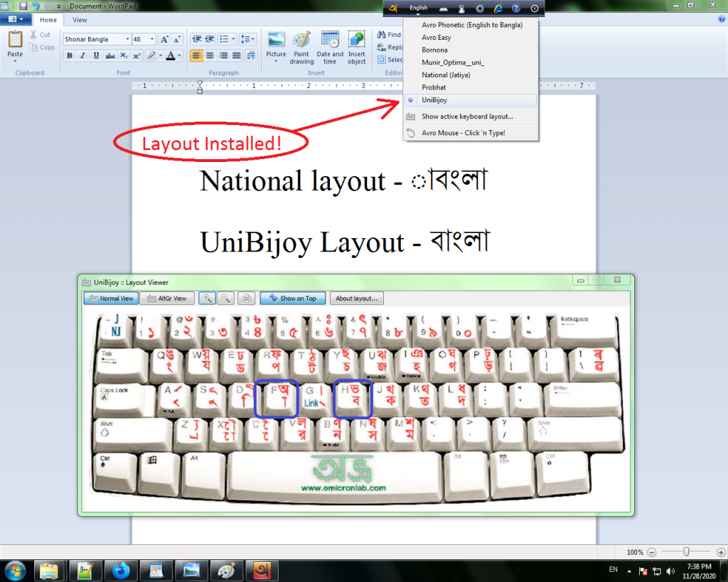Open Avro settings gear icon
Screen dimensions: 728x582
[x=480, y=9]
